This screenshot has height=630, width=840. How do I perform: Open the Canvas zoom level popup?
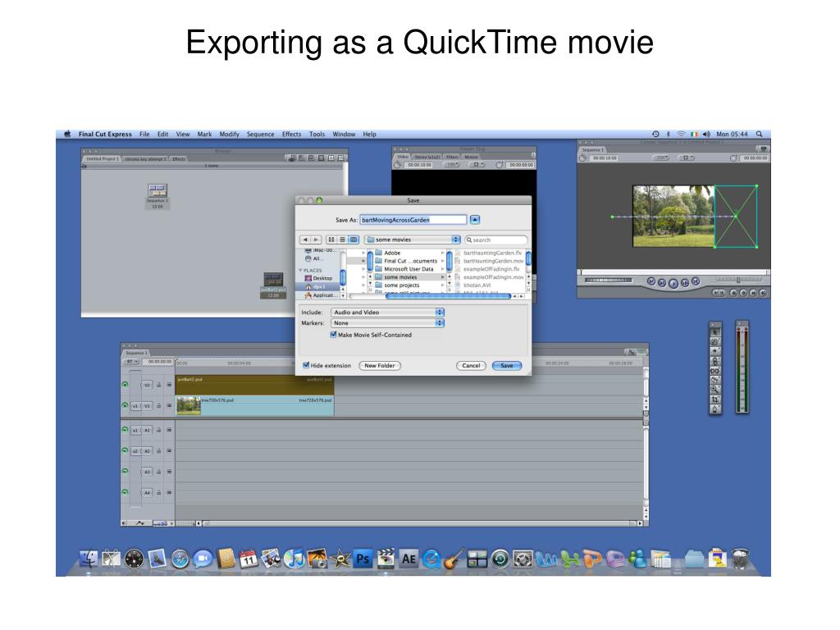(x=660, y=158)
